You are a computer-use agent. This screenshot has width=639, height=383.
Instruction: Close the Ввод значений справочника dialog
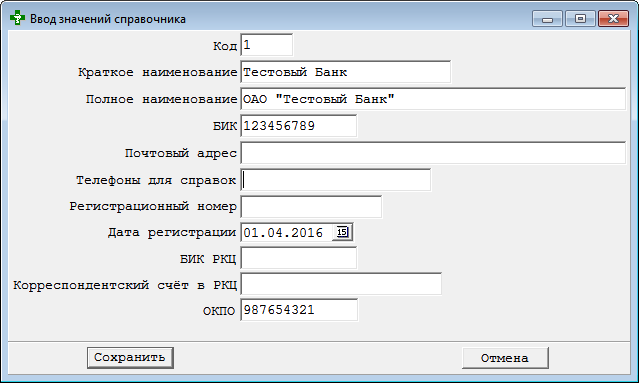tap(613, 19)
